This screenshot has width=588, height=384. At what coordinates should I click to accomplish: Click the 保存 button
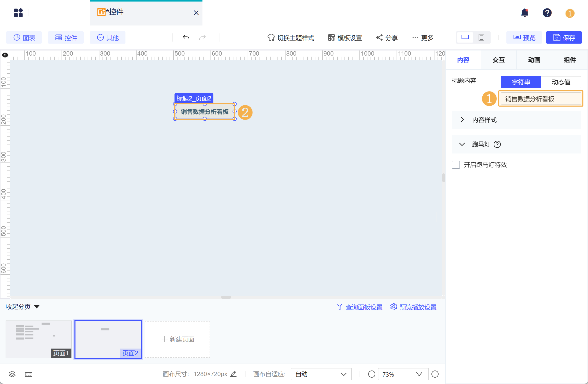coord(564,38)
